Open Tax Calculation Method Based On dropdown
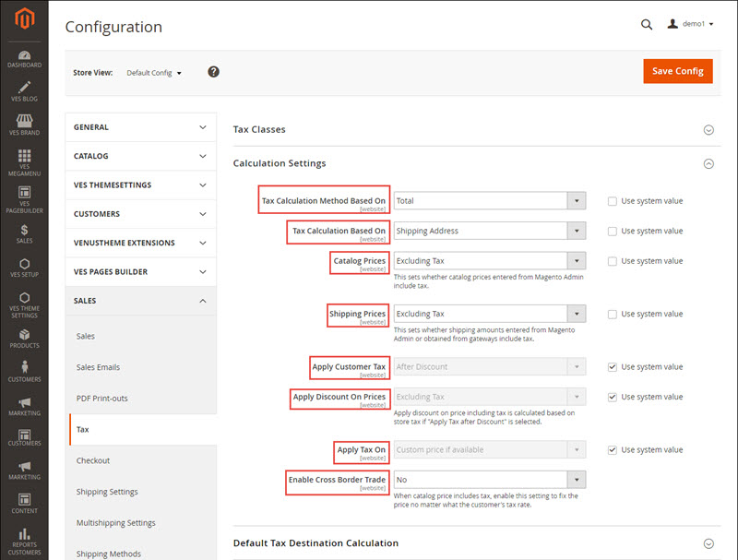This screenshot has width=738, height=560. (489, 200)
